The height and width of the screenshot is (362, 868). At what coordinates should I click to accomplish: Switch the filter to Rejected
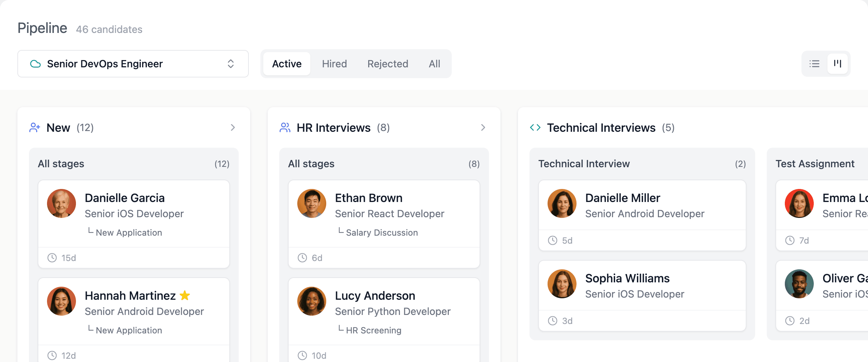coord(387,64)
